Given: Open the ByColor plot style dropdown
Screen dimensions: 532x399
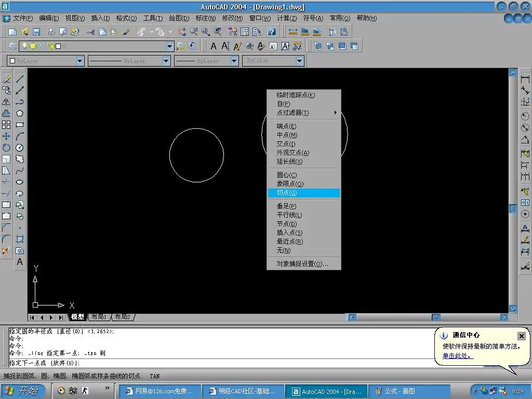Looking at the screenshot, I should (300, 61).
